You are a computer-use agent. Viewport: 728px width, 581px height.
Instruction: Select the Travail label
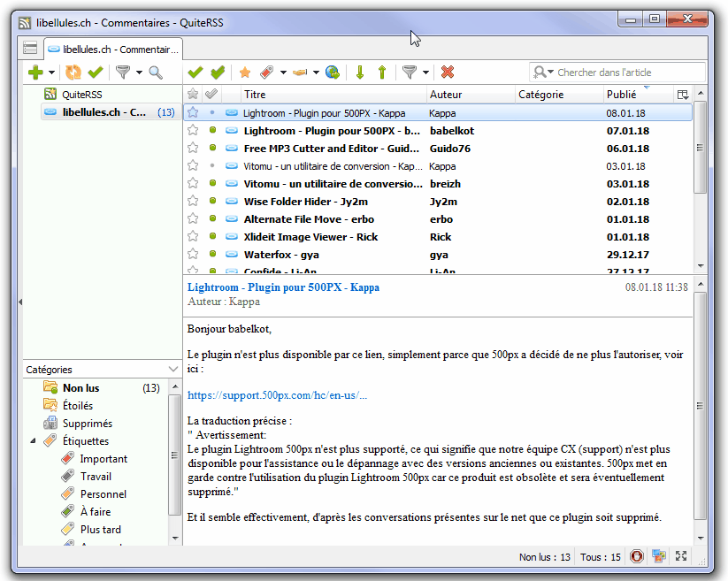pos(96,476)
